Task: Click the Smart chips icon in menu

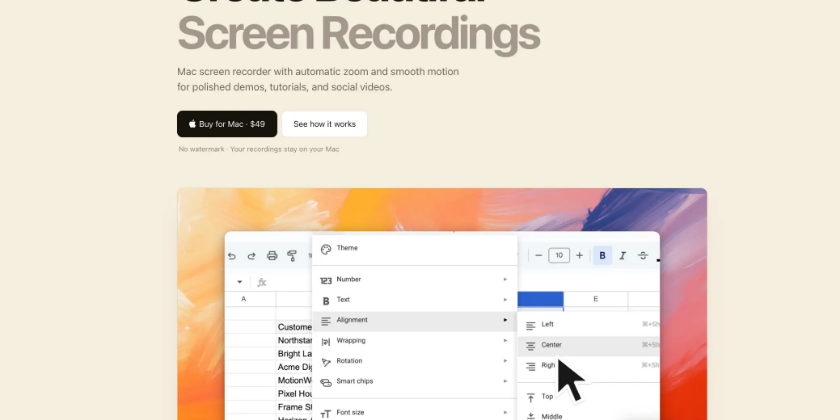Action: pyautogui.click(x=326, y=382)
